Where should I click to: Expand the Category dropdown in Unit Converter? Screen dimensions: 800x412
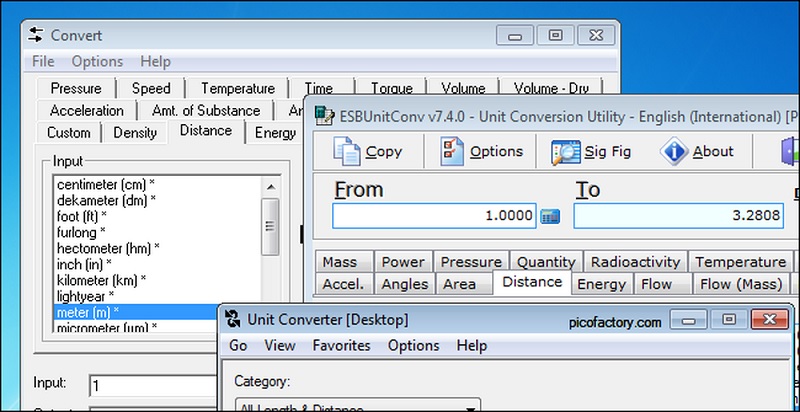click(470, 406)
